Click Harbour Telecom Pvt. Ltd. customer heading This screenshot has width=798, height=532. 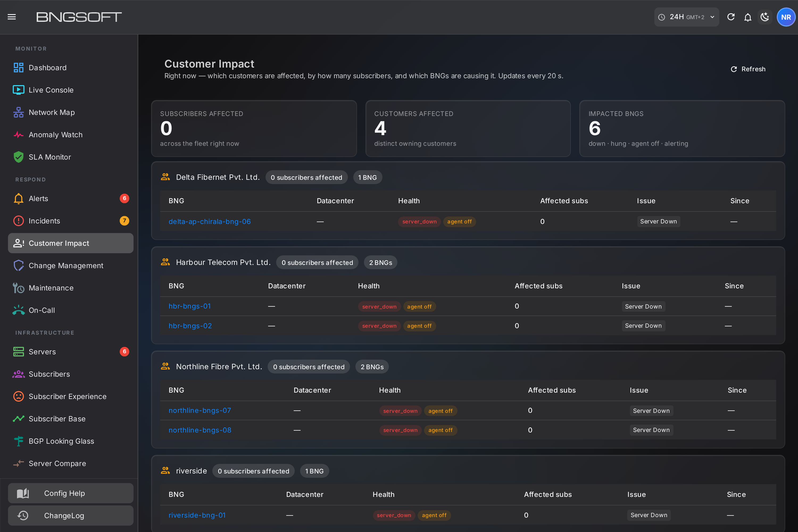click(x=223, y=263)
